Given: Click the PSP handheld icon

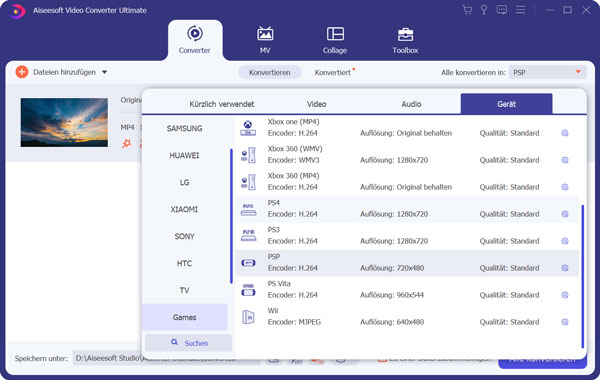Looking at the screenshot, I should [248, 263].
